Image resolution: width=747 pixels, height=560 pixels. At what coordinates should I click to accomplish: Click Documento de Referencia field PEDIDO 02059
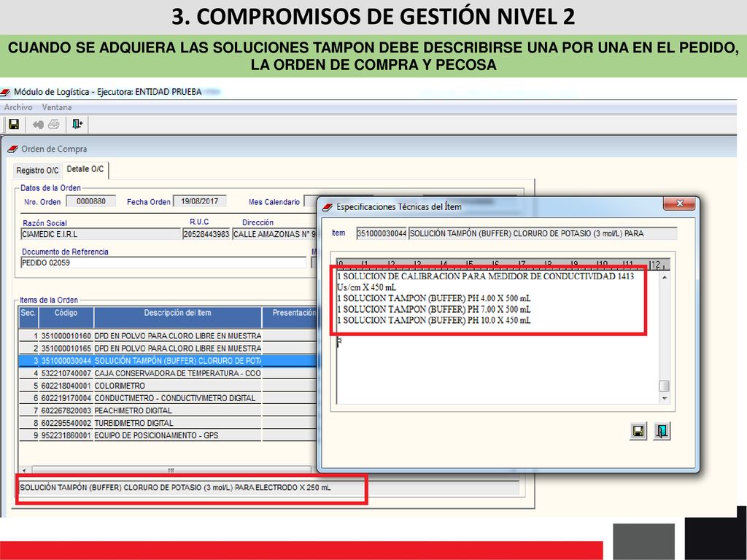coord(163,262)
